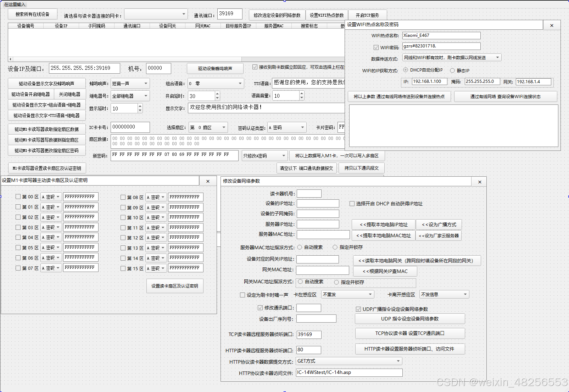The height and width of the screenshot is (392, 569).
Task: Click 驱动M1卡读写器读取指定扇区数据 button
Action: tap(46, 129)
